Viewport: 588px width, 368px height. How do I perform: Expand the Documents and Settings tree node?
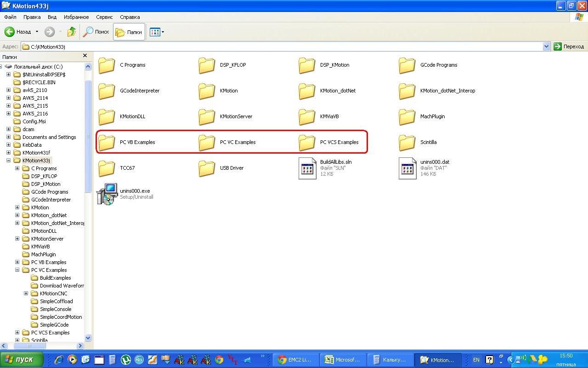(x=9, y=137)
